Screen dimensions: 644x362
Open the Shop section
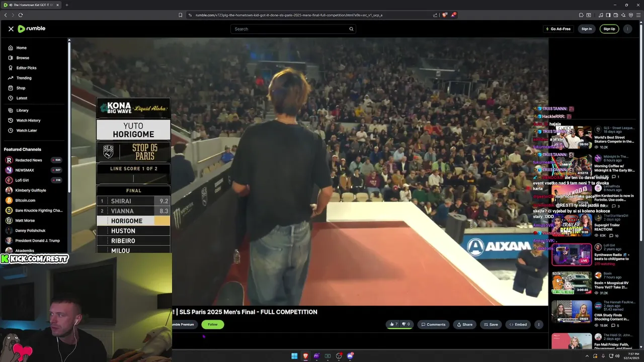[x=21, y=88]
